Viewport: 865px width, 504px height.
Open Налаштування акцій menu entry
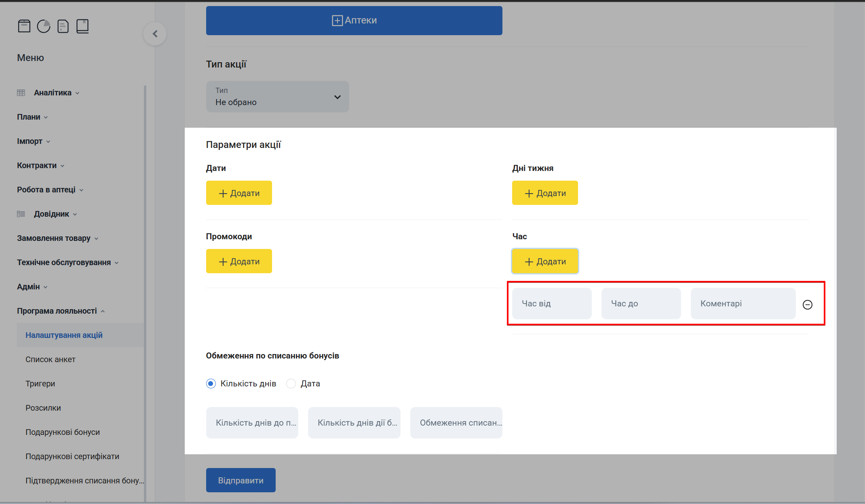click(64, 335)
